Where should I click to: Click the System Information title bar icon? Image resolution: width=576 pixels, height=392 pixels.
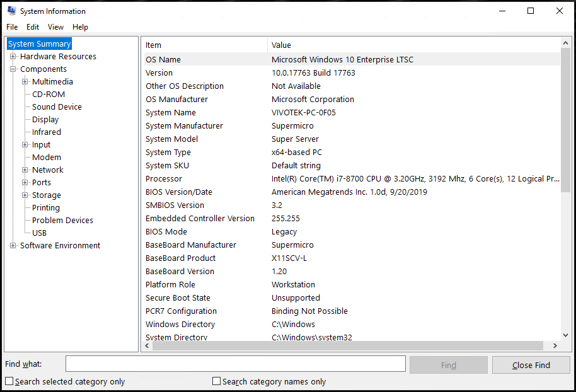tap(11, 11)
